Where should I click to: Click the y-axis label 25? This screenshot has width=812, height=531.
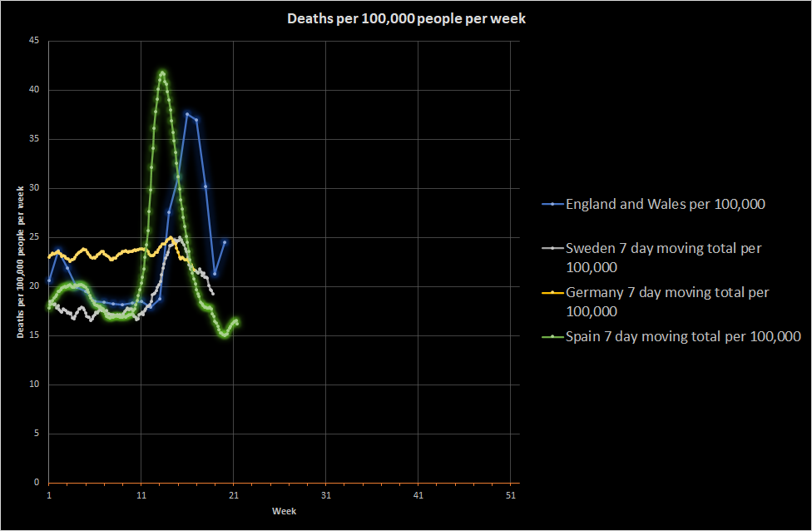tap(34, 236)
